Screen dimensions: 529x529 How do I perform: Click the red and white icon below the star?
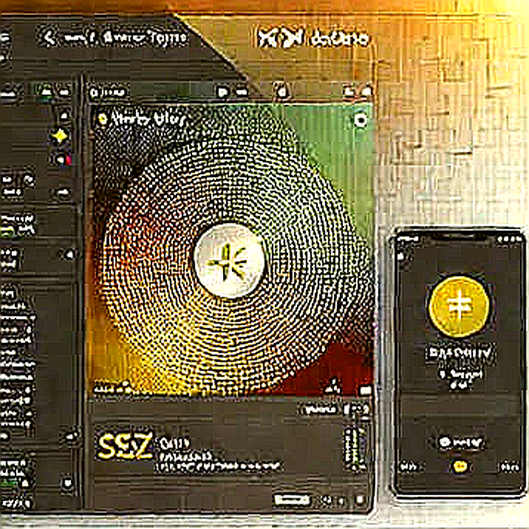coord(63,159)
